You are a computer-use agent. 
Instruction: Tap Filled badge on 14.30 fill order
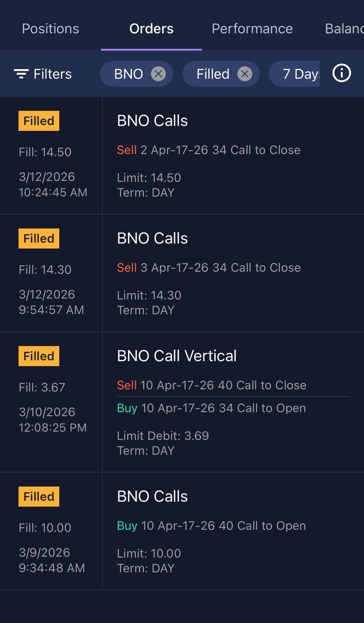pyautogui.click(x=39, y=238)
